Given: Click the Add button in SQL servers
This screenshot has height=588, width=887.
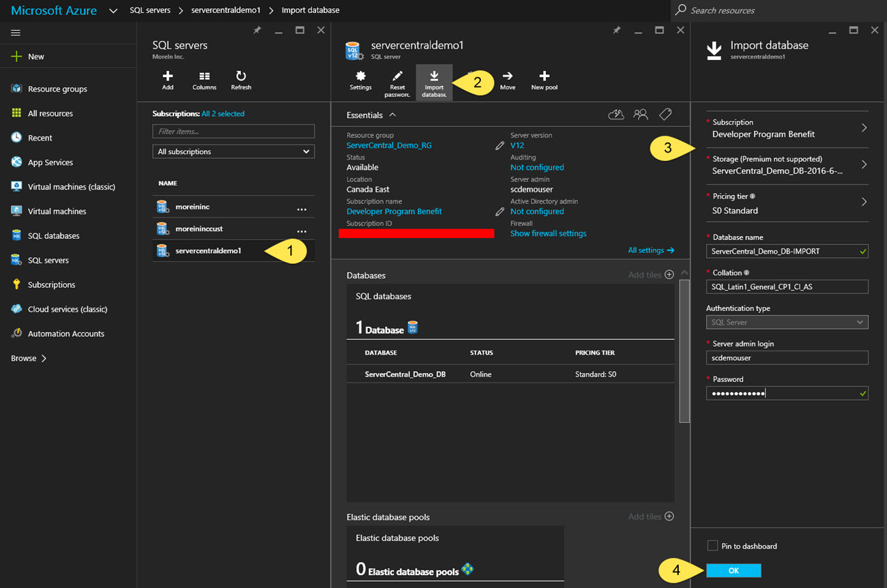Looking at the screenshot, I should tap(168, 80).
